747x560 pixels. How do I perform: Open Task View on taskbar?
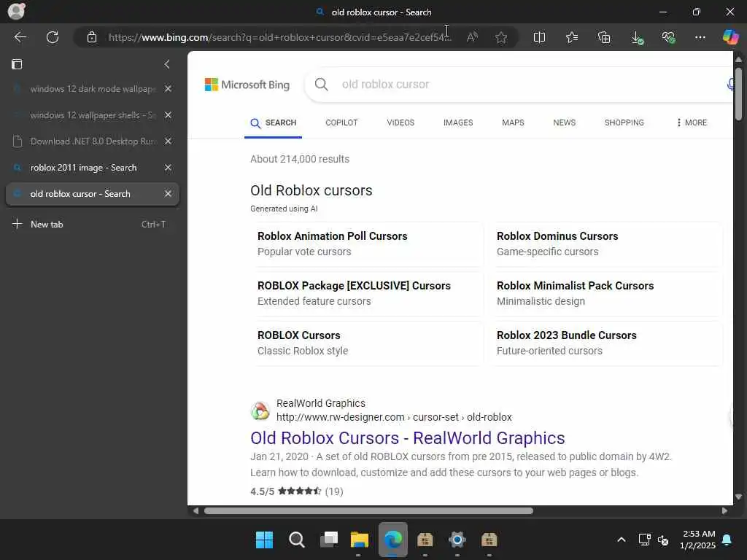329,540
